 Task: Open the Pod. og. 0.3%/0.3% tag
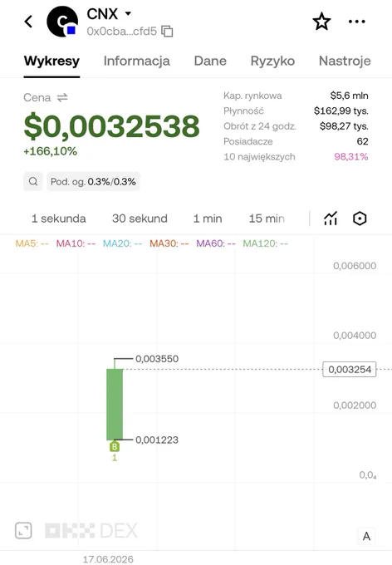93,181
